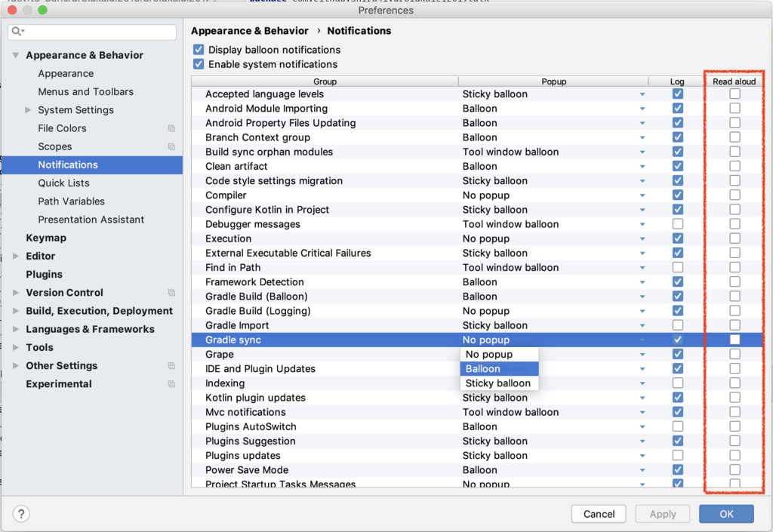This screenshot has height=532, width=773.
Task: Click the Log column header
Action: click(x=677, y=81)
